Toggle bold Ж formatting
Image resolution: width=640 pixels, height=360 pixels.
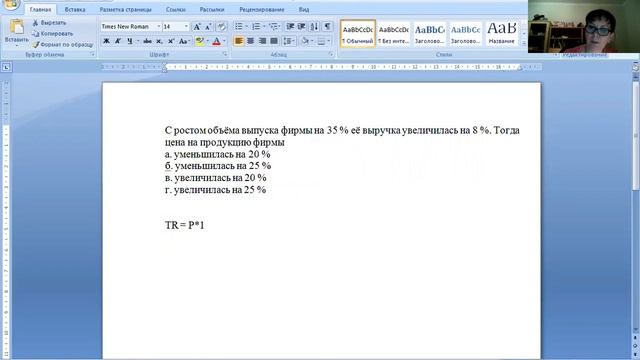point(106,41)
